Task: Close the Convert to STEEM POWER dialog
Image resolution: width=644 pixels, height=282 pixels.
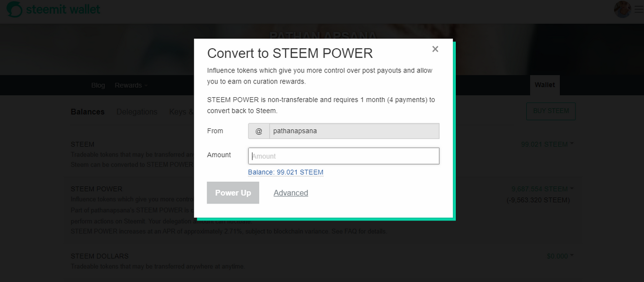Action: (435, 49)
